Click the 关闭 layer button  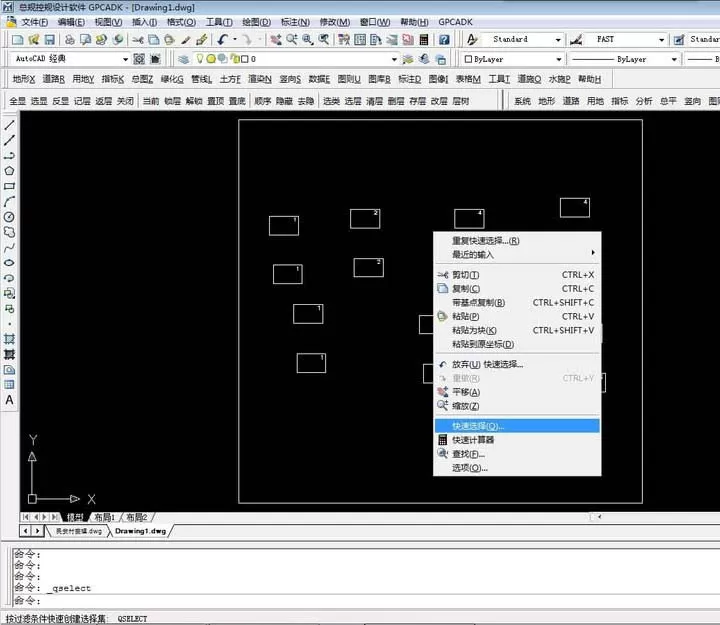click(125, 101)
